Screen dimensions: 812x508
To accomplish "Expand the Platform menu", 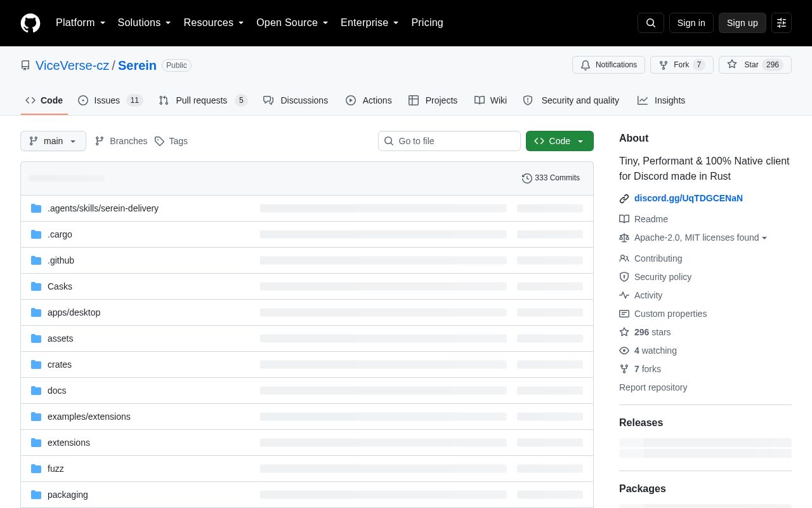I will click(x=81, y=23).
